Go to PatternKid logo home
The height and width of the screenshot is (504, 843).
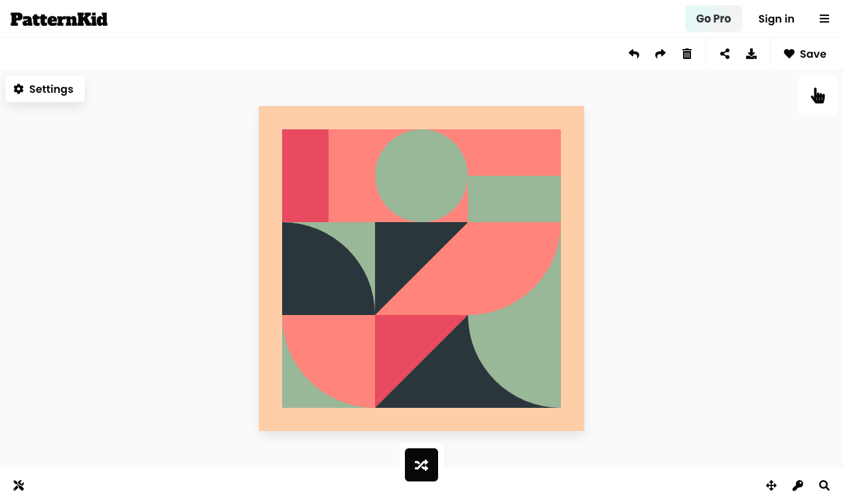[x=59, y=19]
